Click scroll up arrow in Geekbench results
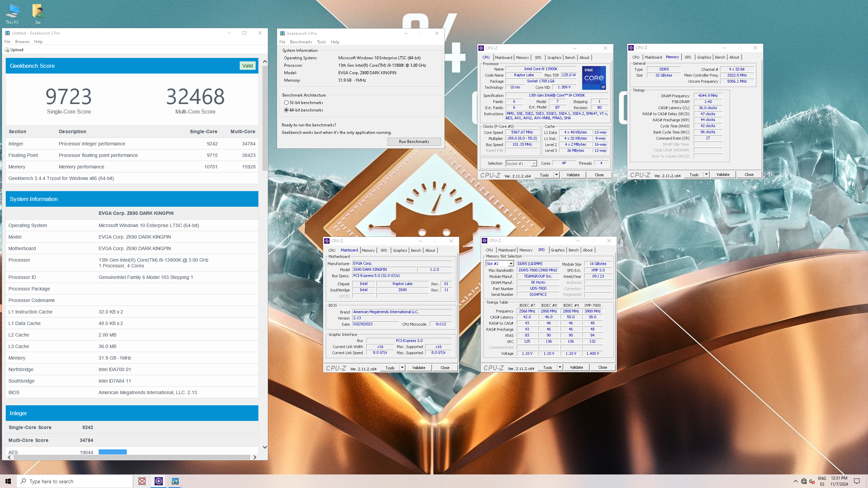This screenshot has height=488, width=868. [265, 62]
